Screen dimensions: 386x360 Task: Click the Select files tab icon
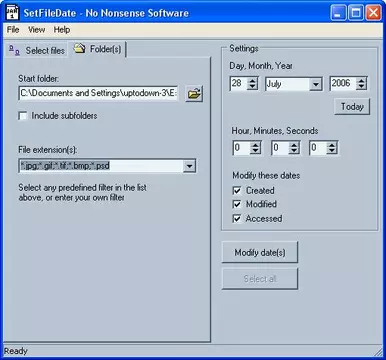click(x=14, y=50)
